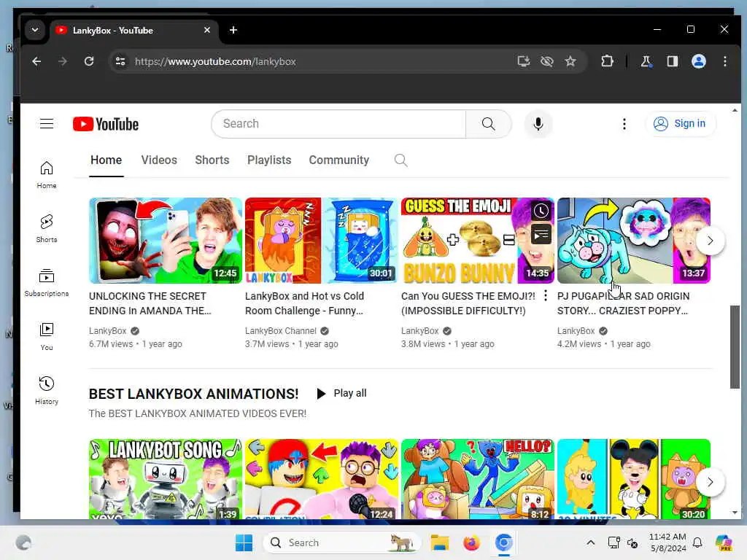This screenshot has height=560, width=747.
Task: Switch to the Shorts tab
Action: (212, 160)
